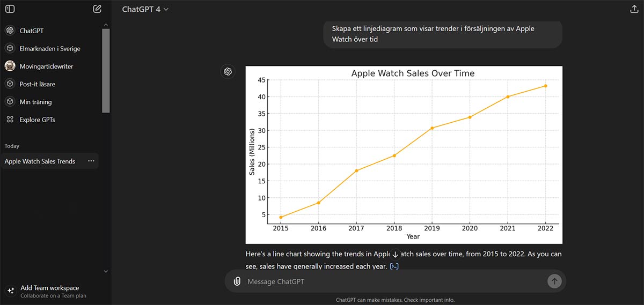
Task: Start a new chat with the compose icon
Action: [97, 9]
